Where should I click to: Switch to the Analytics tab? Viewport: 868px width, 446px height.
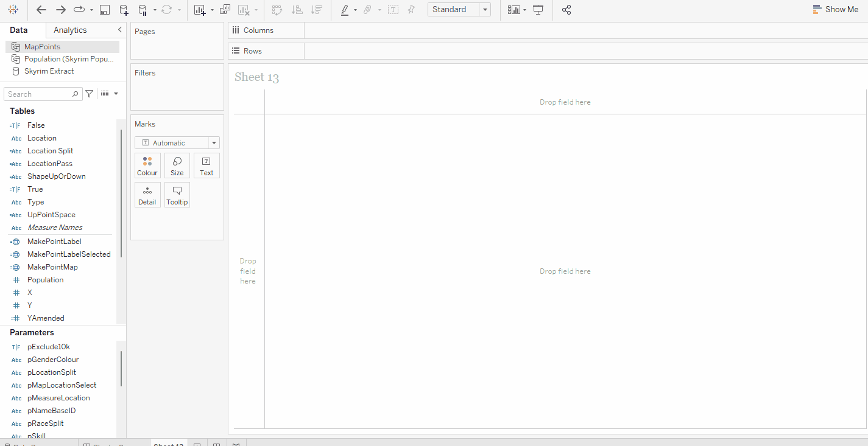70,30
